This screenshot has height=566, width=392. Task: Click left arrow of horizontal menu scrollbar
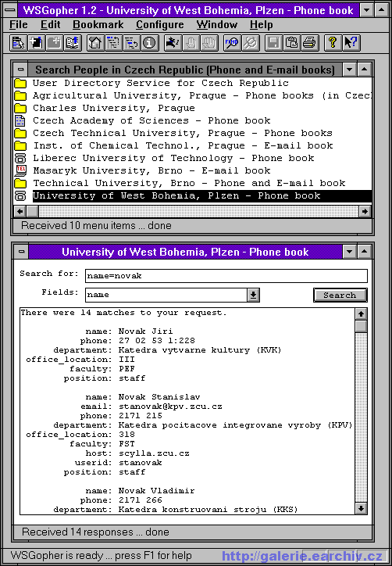20,211
